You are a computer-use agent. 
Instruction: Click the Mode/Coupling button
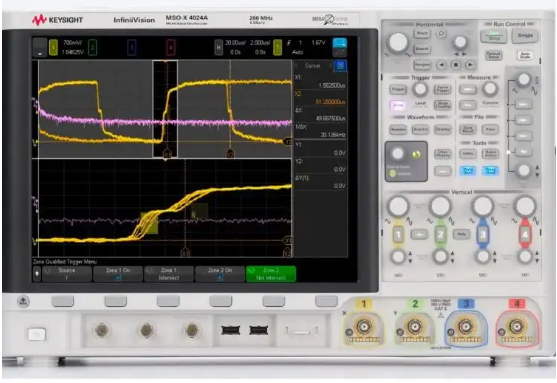pos(443,105)
